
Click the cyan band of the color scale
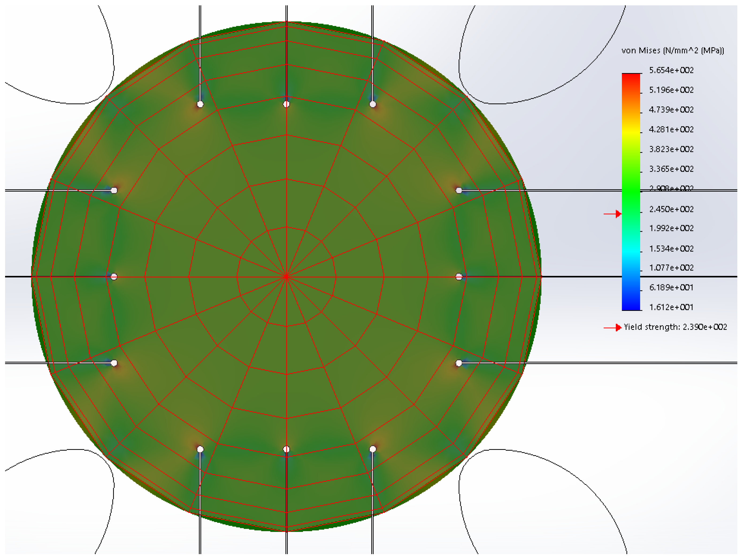(631, 250)
